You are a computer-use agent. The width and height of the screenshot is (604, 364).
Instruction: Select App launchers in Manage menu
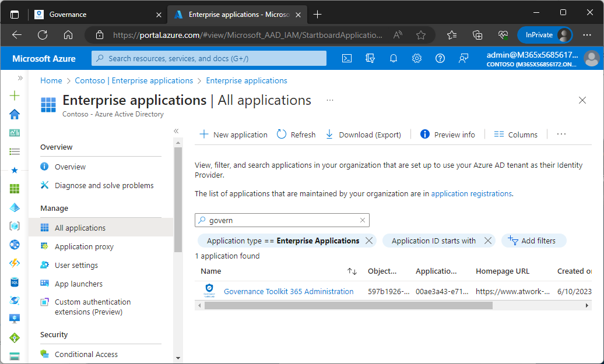78,284
